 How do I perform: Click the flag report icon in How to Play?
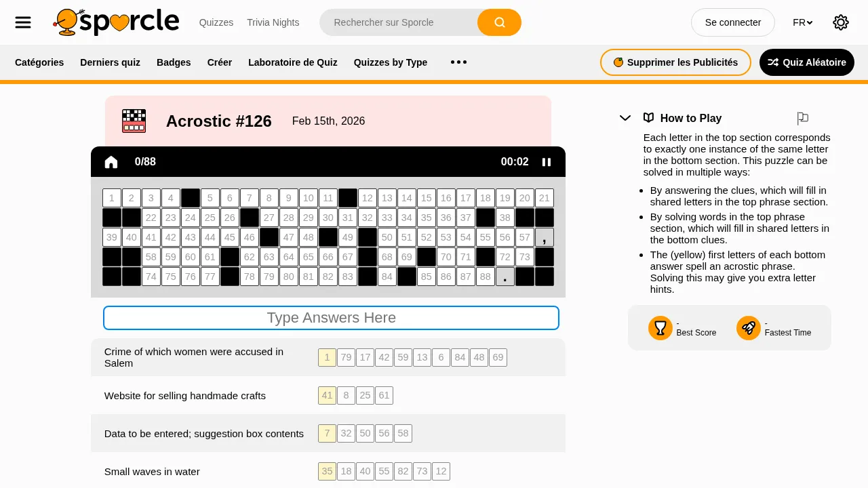click(803, 118)
